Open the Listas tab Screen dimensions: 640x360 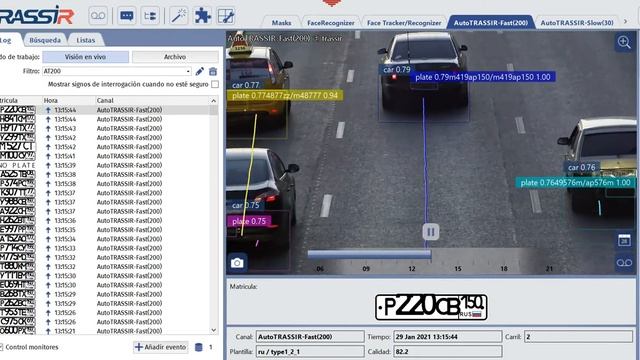coord(86,40)
